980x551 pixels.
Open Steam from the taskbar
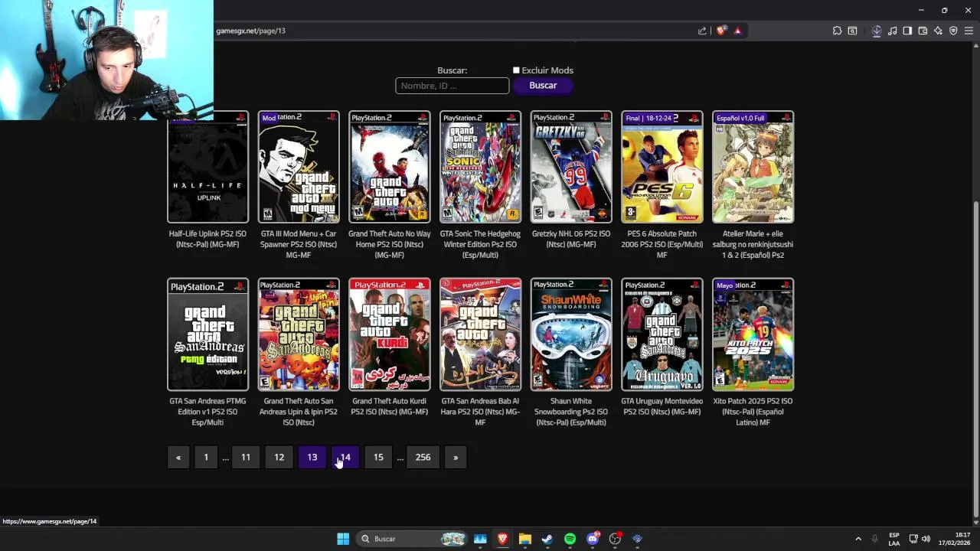(x=547, y=539)
